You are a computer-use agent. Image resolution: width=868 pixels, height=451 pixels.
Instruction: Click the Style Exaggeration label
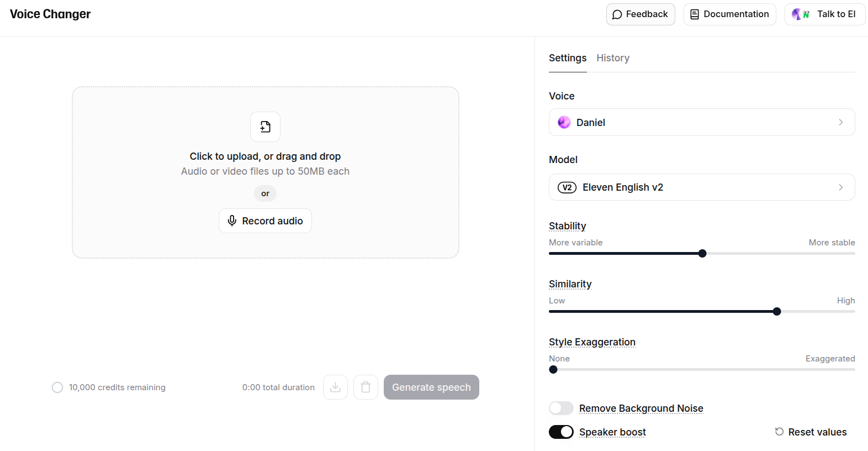tap(592, 342)
